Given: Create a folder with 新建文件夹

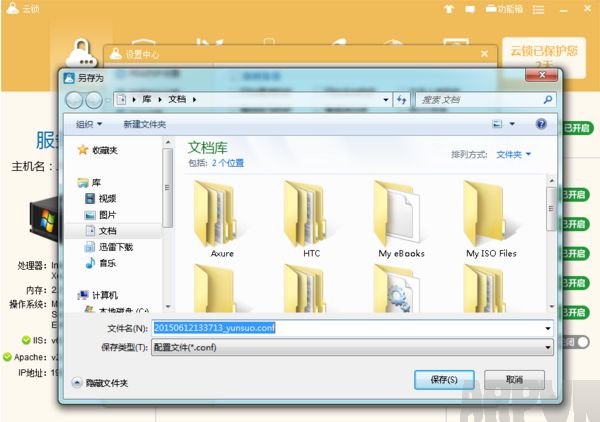Looking at the screenshot, I should [145, 124].
